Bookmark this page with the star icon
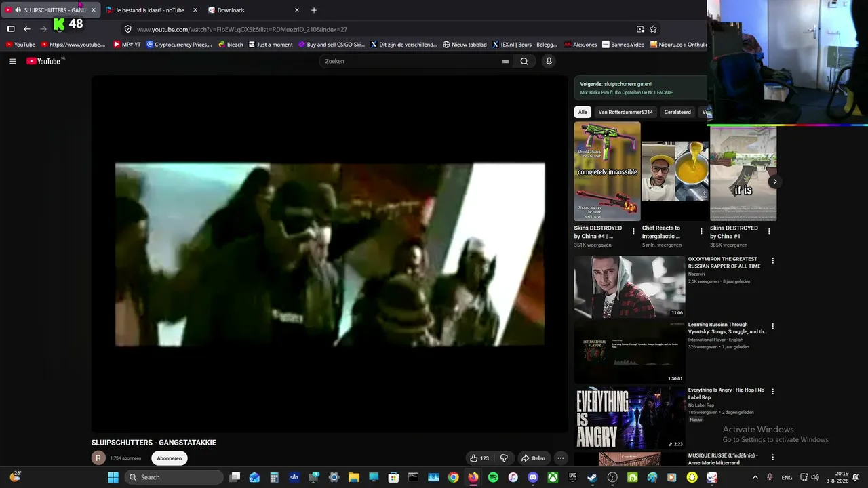Screen dimensions: 868x488 point(653,29)
